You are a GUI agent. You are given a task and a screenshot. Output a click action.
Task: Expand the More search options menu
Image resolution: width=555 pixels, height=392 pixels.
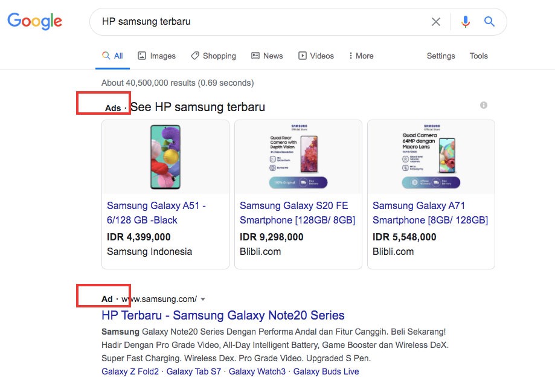point(361,56)
